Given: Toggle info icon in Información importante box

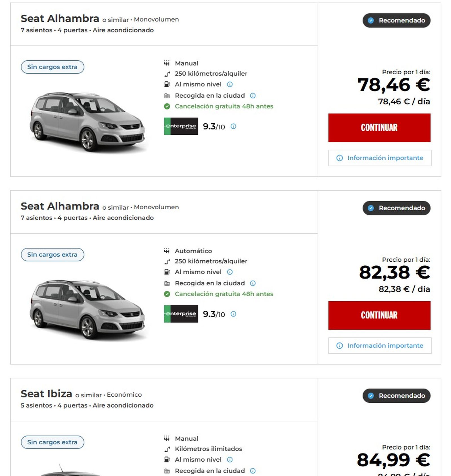Looking at the screenshot, I should coord(339,158).
